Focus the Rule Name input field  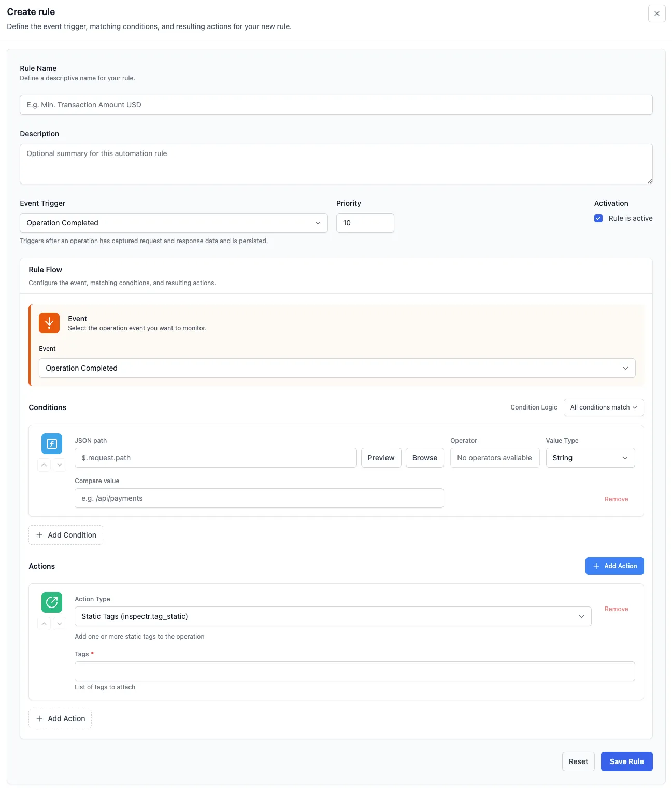tap(336, 105)
